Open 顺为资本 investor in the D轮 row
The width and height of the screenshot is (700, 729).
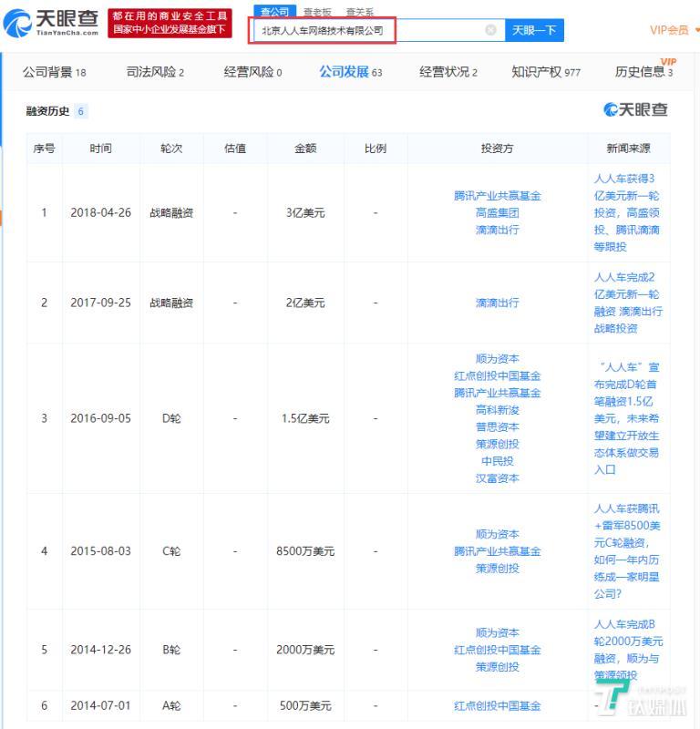pyautogui.click(x=498, y=359)
